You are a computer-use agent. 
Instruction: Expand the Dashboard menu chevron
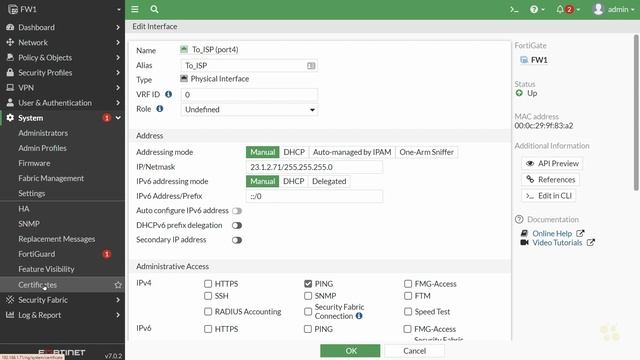118,27
